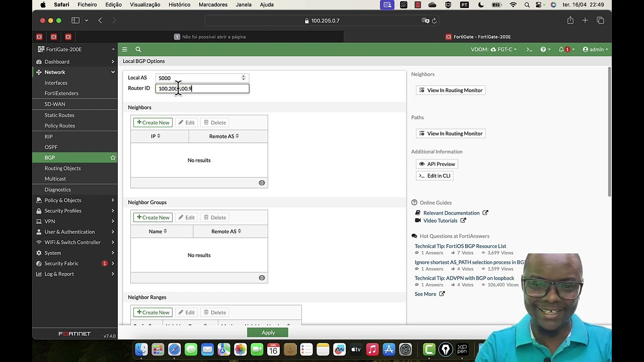Focus the Router ID field

202,88
